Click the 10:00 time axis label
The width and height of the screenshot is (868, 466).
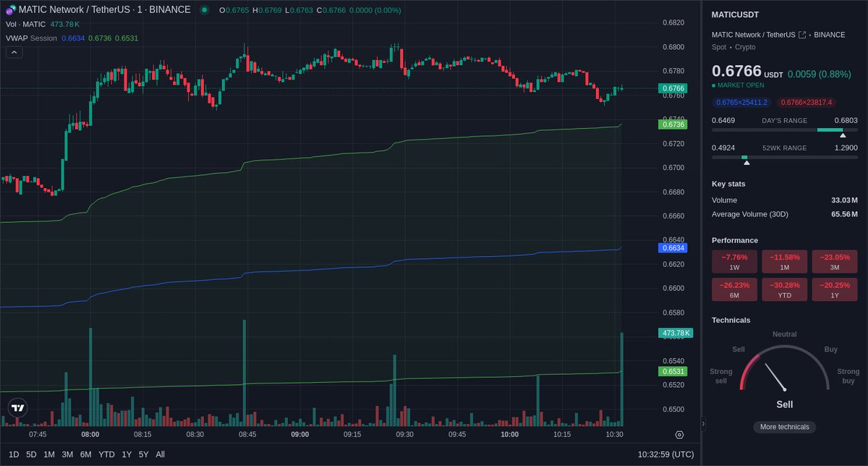pyautogui.click(x=510, y=435)
